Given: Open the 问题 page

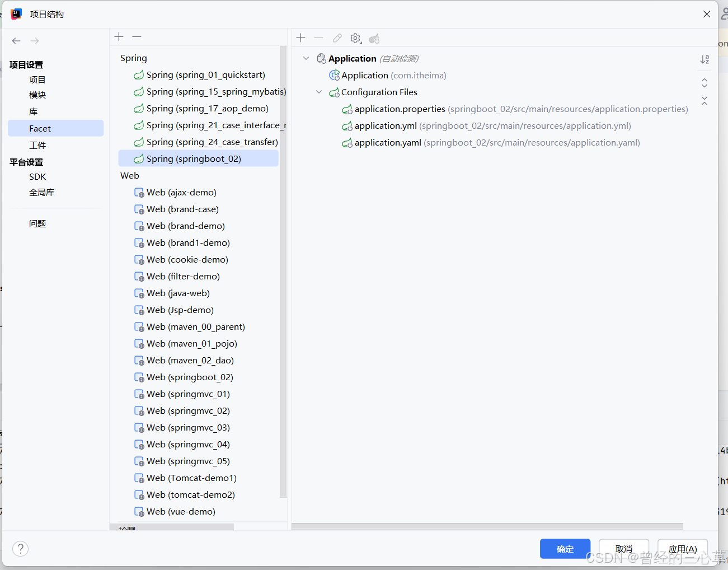Looking at the screenshot, I should click(x=37, y=224).
